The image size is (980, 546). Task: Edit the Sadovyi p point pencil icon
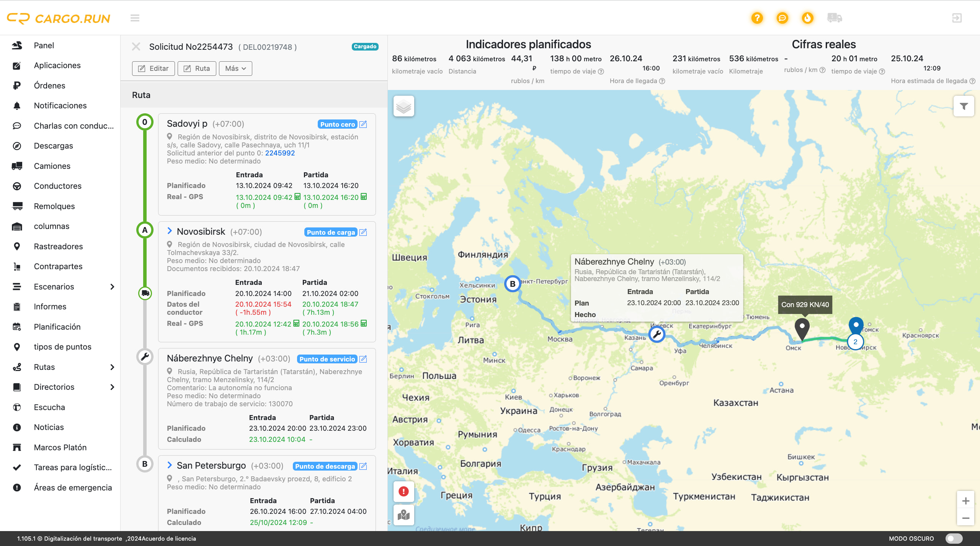(363, 124)
